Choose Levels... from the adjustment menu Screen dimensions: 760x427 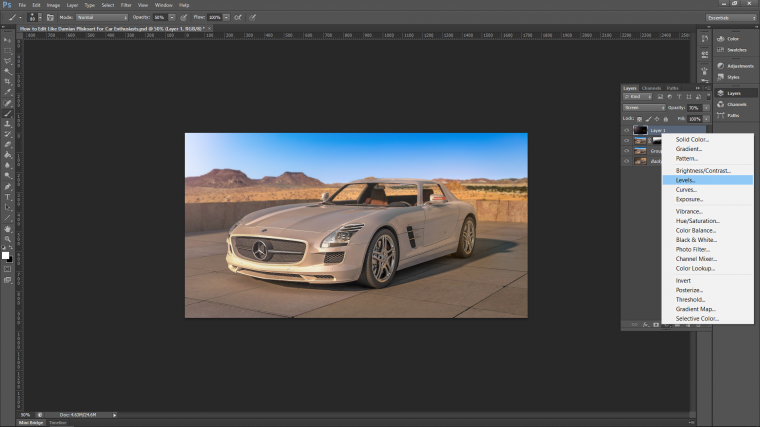708,180
